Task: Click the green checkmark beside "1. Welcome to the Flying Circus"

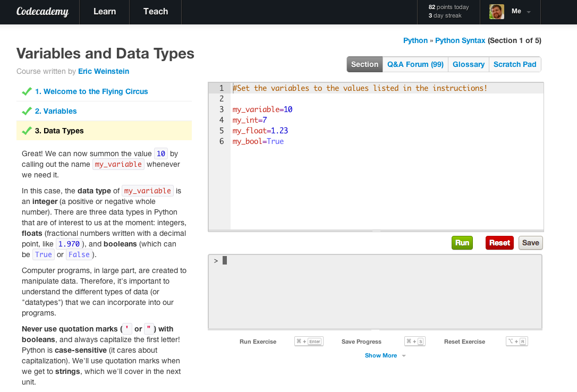Action: [x=27, y=91]
